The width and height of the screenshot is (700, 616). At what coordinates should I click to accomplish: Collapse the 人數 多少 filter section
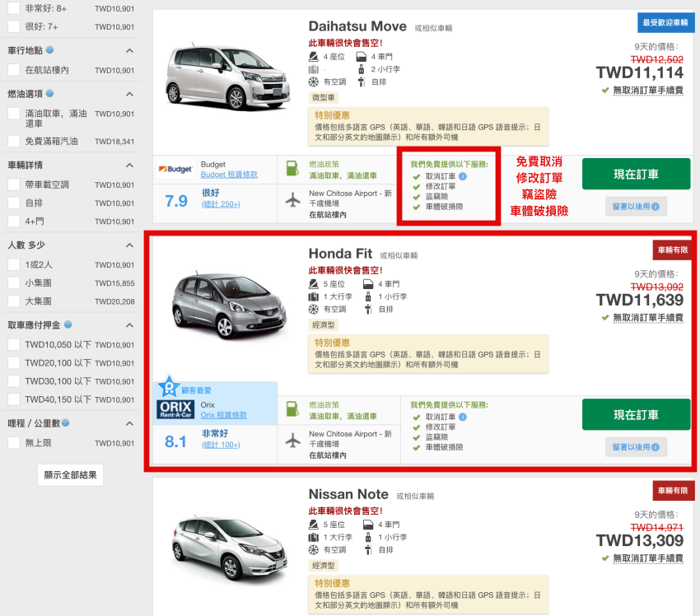point(129,245)
